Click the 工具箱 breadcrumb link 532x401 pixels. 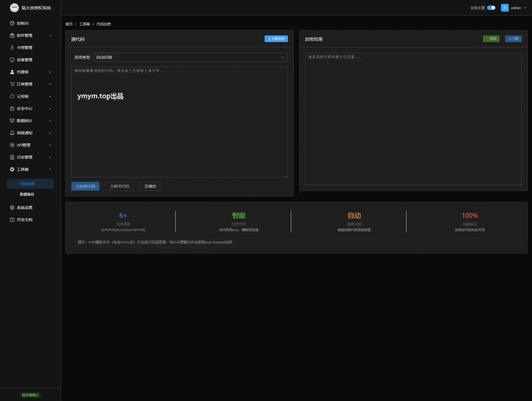pos(85,24)
